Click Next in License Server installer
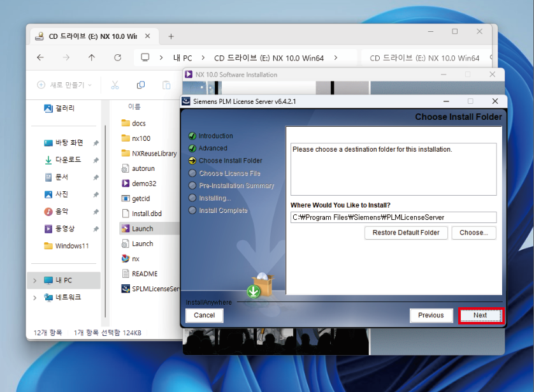 [x=480, y=316]
